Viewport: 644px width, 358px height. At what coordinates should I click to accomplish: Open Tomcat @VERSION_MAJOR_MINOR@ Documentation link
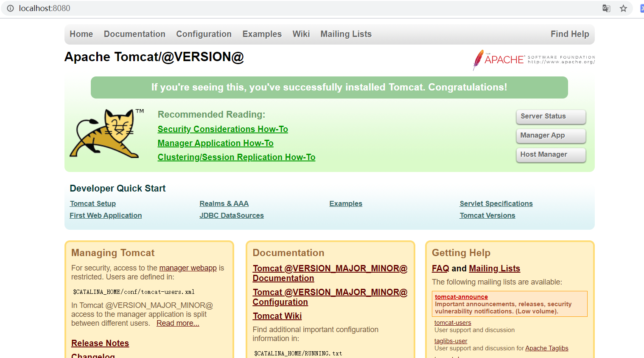pos(330,273)
